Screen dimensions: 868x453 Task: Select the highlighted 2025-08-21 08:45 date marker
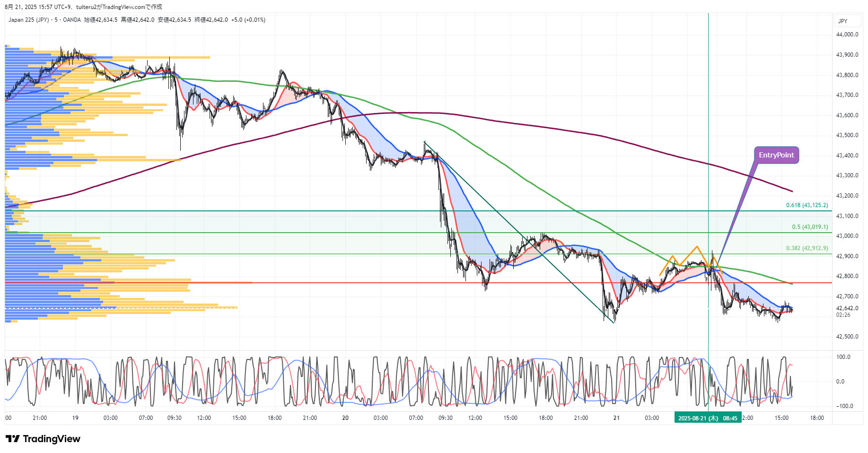[x=707, y=418]
